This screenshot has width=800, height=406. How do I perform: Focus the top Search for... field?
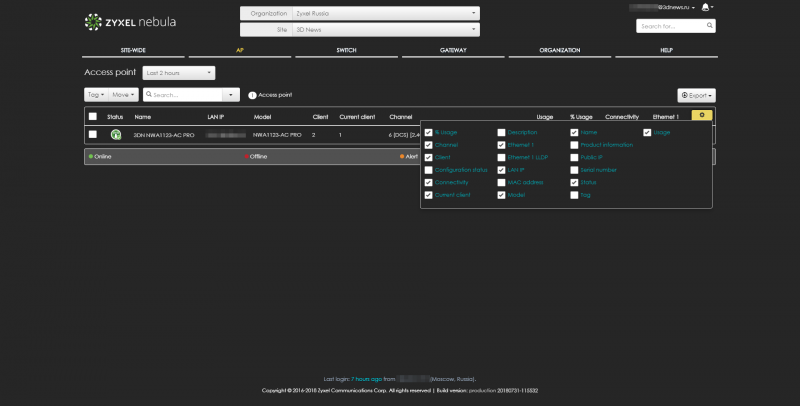pos(671,26)
